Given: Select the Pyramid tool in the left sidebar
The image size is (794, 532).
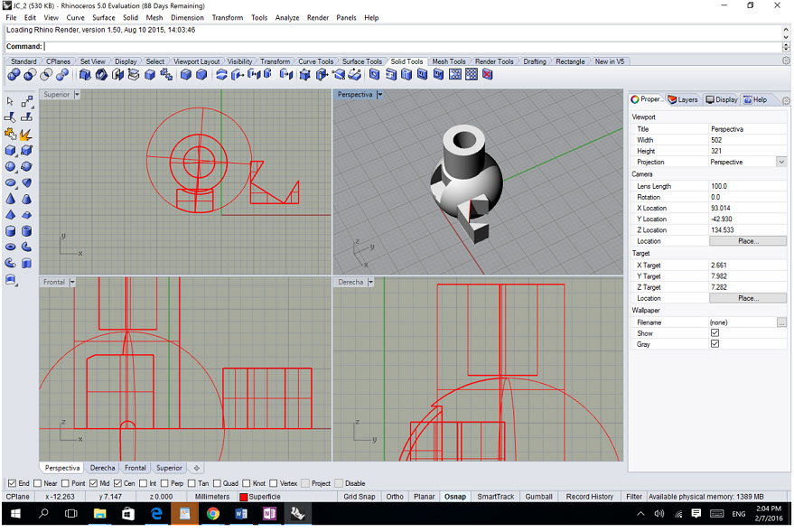Looking at the screenshot, I should 10,215.
